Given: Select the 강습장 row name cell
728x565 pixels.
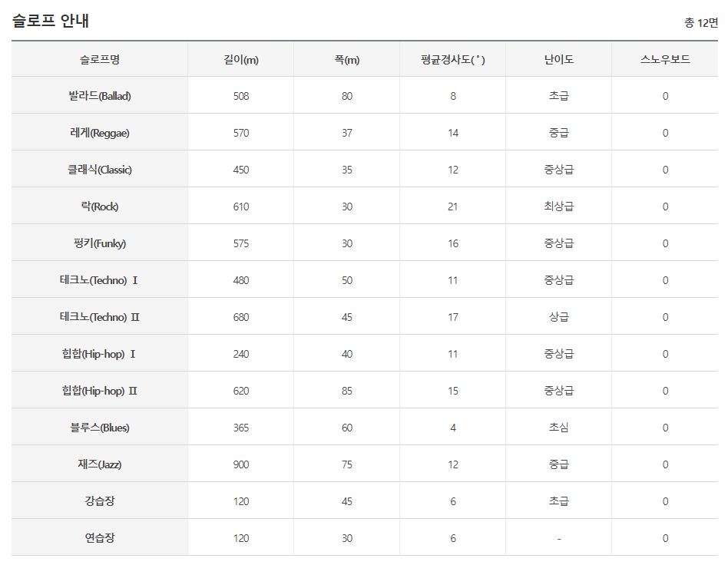Looking at the screenshot, I should pyautogui.click(x=99, y=501).
